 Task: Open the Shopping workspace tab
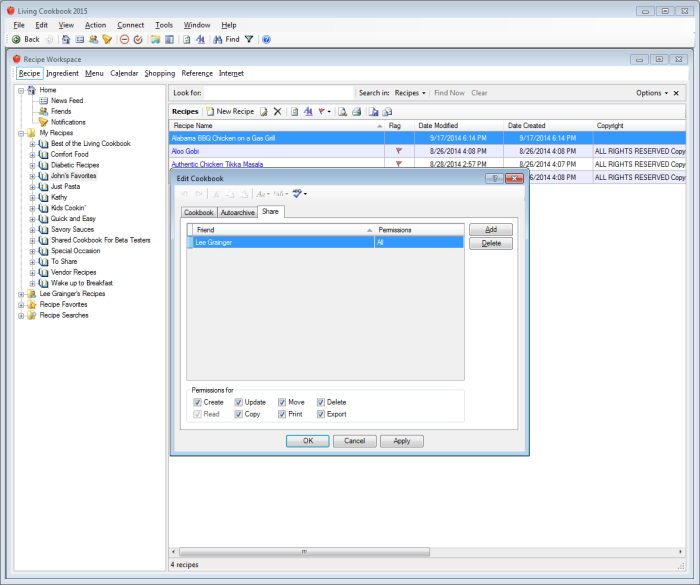159,73
